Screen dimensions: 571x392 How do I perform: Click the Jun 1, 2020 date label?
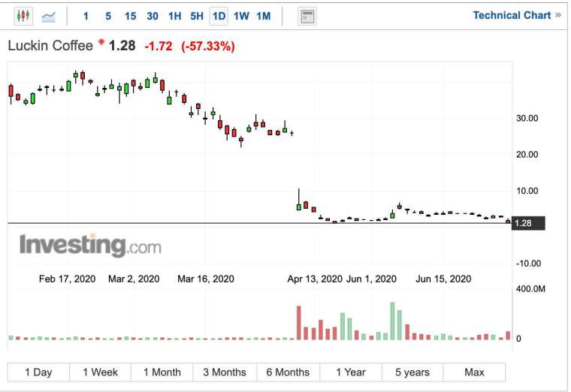(x=371, y=279)
